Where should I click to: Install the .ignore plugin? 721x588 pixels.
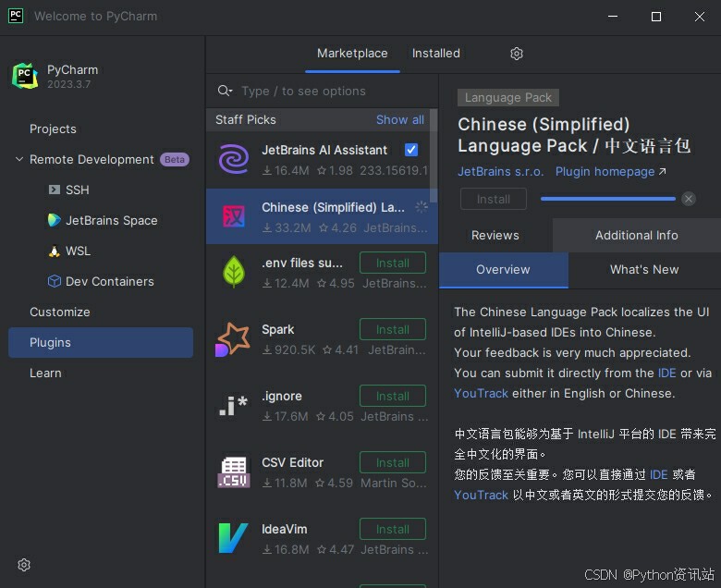pyautogui.click(x=393, y=396)
